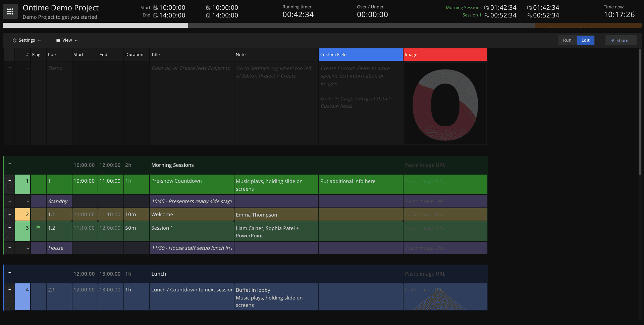The image size is (644, 325).
Task: Toggle Run mode on
Action: point(567,40)
